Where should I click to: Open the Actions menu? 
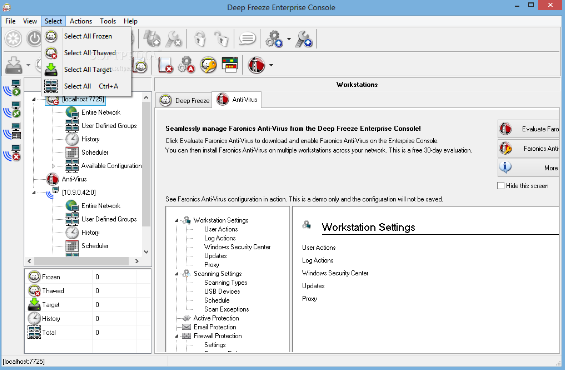[x=81, y=21]
